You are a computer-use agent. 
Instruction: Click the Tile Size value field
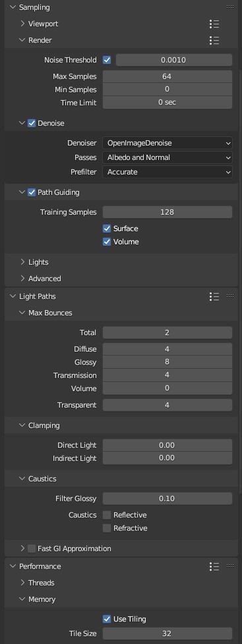(x=167, y=633)
